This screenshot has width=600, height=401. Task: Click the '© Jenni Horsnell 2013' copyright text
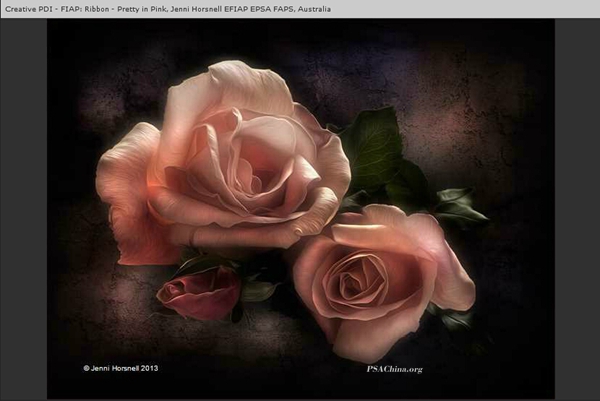120,368
